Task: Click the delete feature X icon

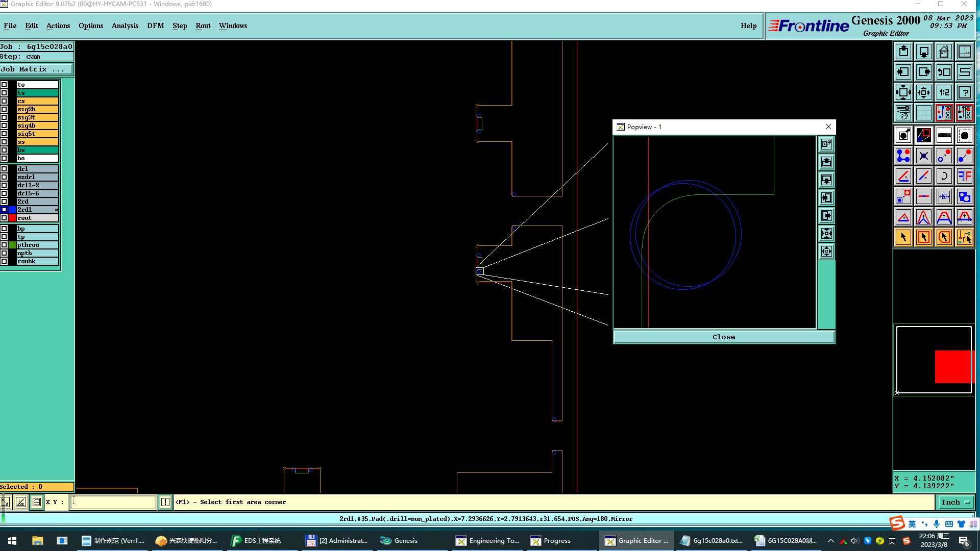Action: [923, 156]
